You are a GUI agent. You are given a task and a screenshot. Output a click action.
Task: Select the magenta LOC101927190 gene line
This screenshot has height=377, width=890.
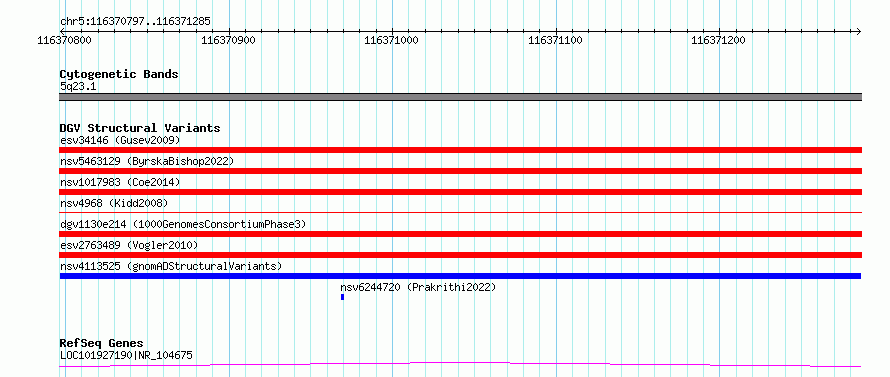point(460,365)
